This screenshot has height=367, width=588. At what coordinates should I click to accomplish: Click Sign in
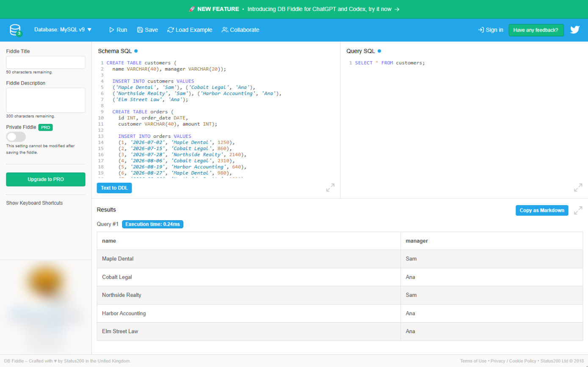(x=491, y=30)
